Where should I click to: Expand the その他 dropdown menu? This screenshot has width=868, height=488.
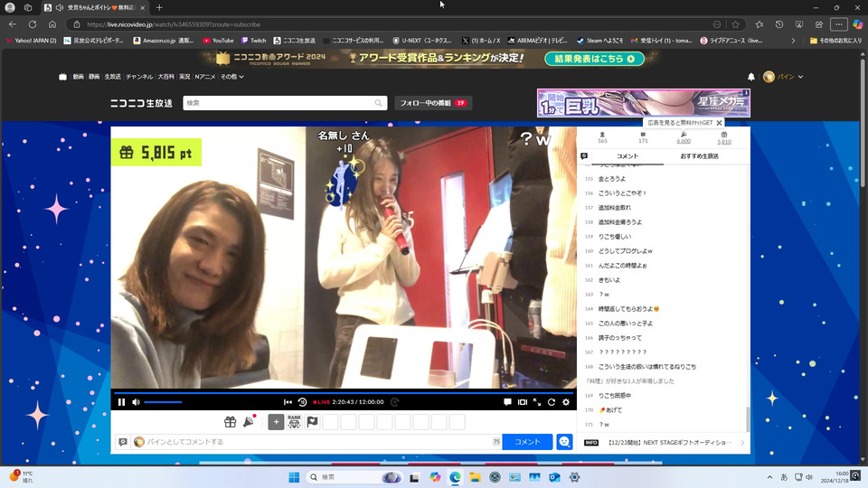pos(232,77)
